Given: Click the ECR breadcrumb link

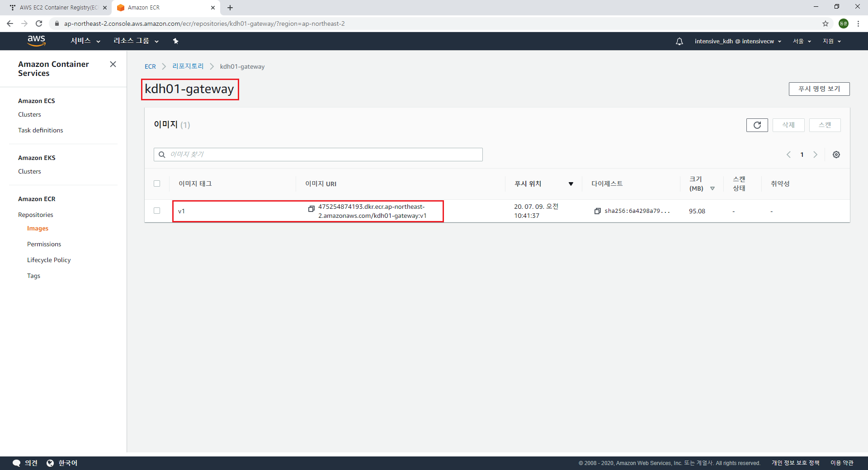Looking at the screenshot, I should pyautogui.click(x=150, y=66).
